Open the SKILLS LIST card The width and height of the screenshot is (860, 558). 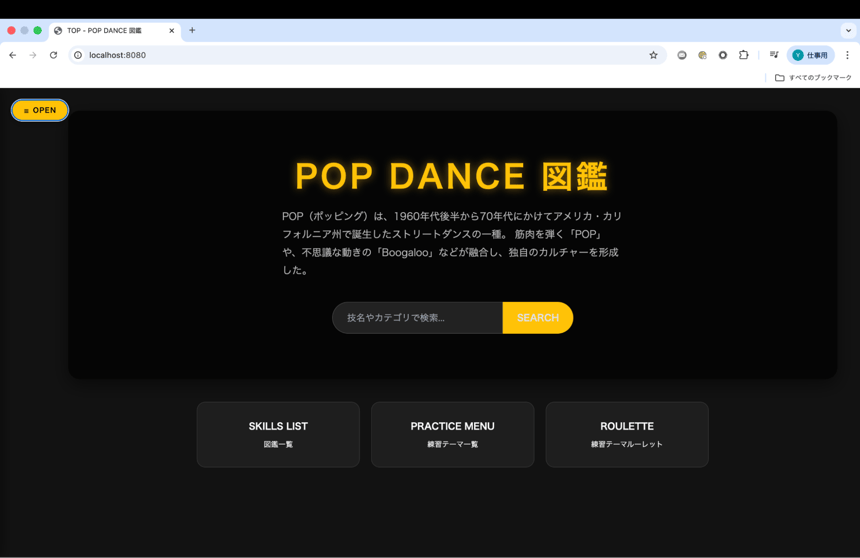278,435
